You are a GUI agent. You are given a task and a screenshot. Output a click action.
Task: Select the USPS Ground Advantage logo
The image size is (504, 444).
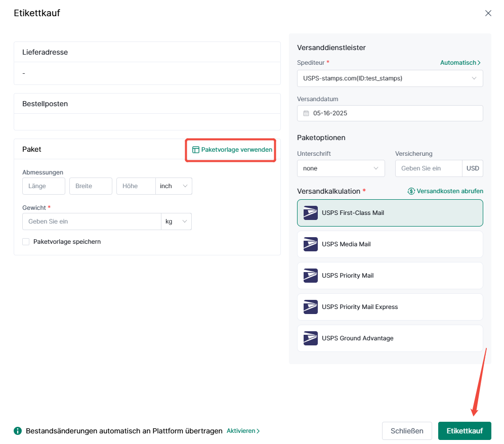point(311,338)
